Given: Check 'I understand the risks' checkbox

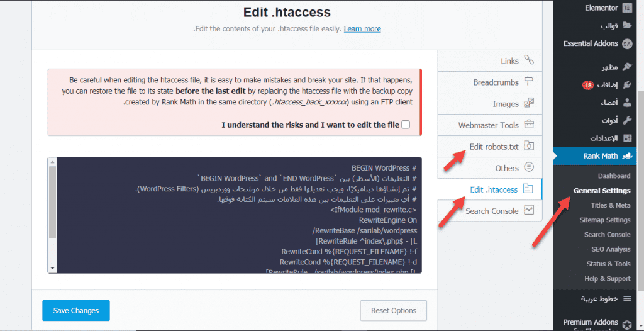Looking at the screenshot, I should 406,125.
